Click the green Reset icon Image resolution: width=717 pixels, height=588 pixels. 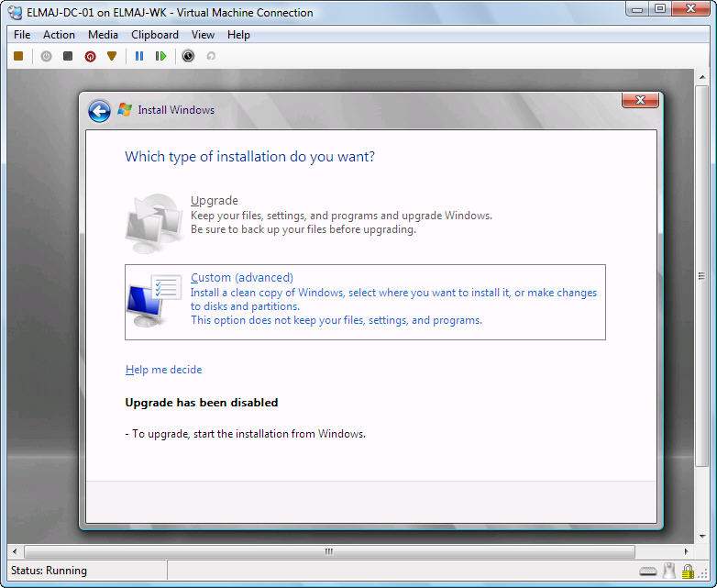[x=161, y=56]
